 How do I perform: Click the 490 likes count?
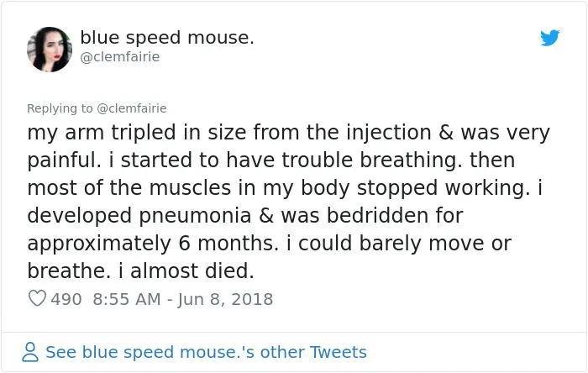[66, 299]
